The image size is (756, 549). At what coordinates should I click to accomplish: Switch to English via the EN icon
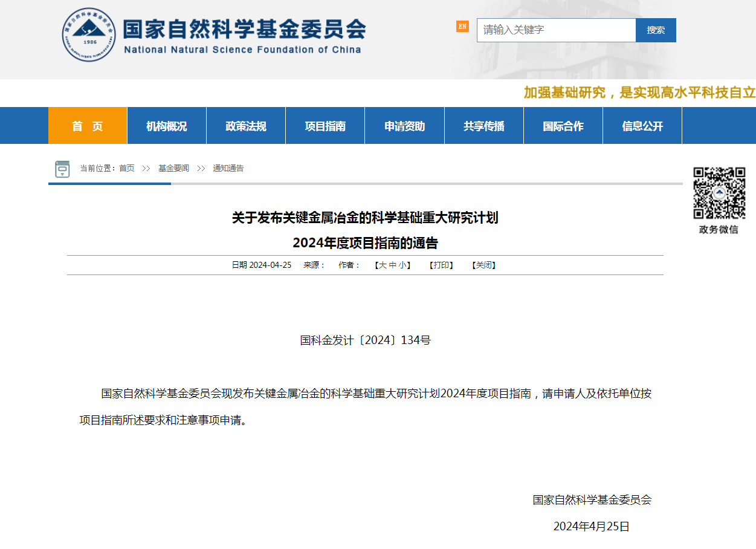tap(462, 26)
